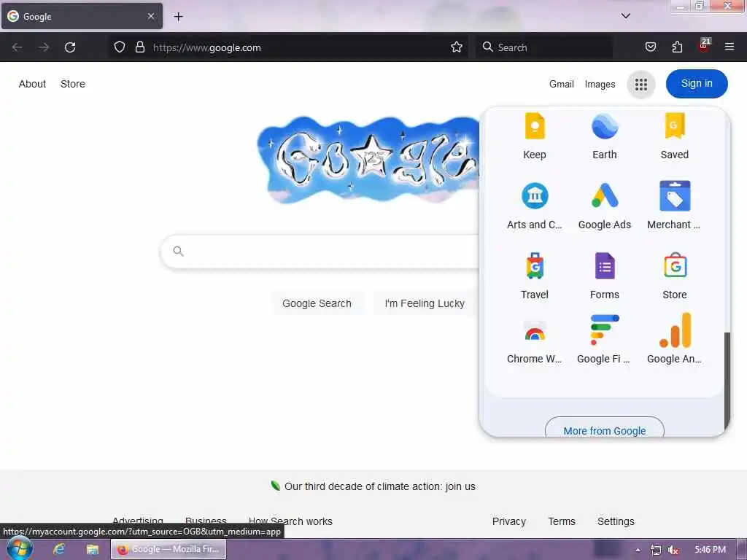Open the extension with badge 21

pos(704,46)
